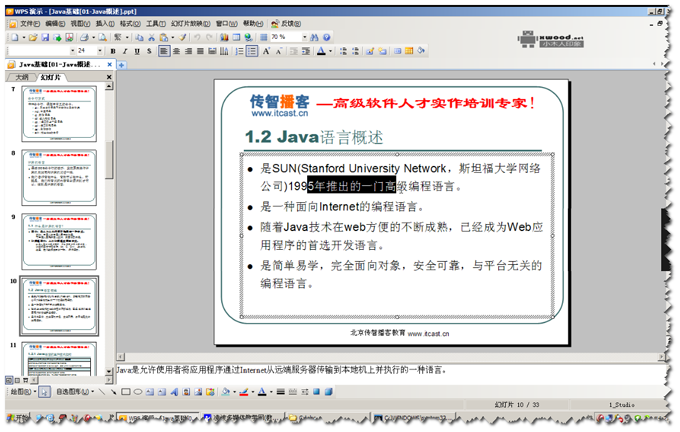Insert WordArt using the slanted A icon
The width and height of the screenshot is (680, 432).
coord(174,392)
